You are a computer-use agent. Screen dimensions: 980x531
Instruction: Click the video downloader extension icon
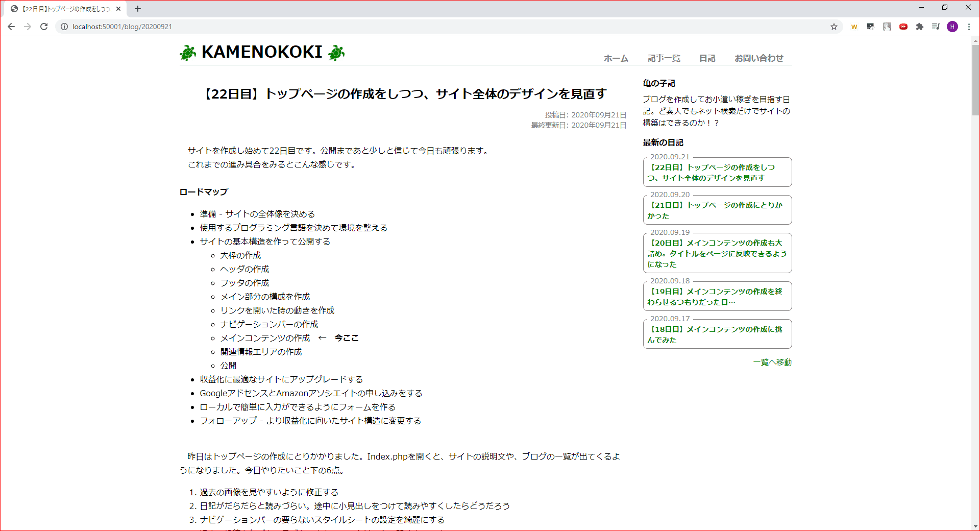click(870, 27)
